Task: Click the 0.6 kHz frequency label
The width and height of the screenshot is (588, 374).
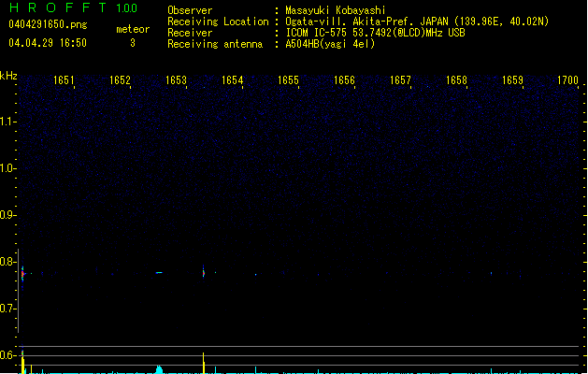Action: point(7,355)
